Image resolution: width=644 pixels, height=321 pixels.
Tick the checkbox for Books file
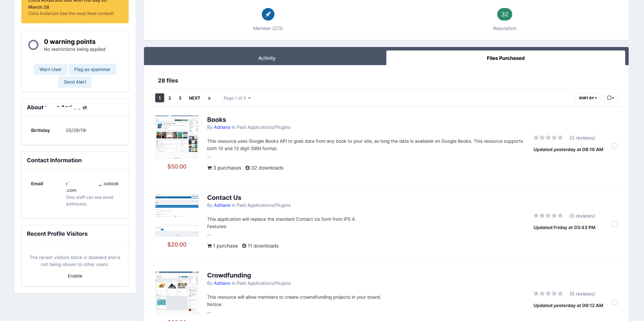615,146
